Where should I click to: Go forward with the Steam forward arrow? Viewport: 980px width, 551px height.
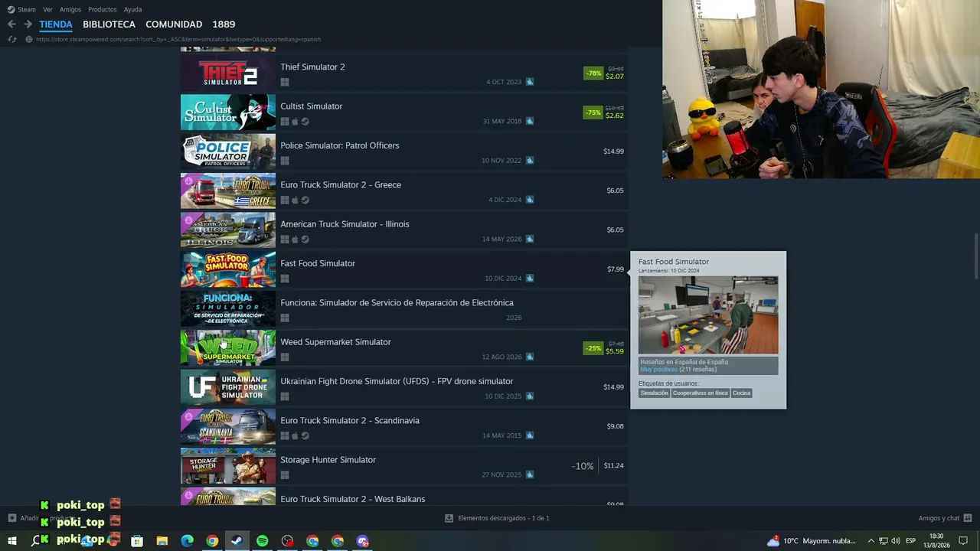[28, 24]
